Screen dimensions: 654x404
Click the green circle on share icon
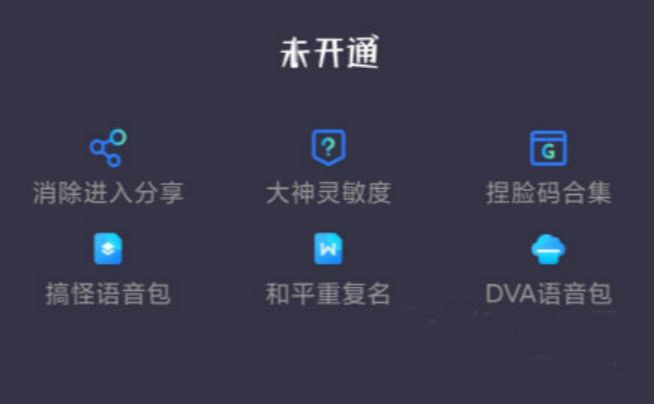pyautogui.click(x=119, y=137)
